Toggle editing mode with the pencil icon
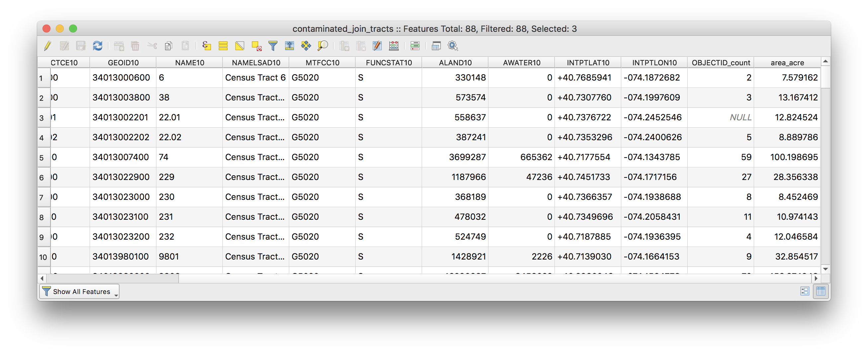The image size is (868, 354). 47,46
